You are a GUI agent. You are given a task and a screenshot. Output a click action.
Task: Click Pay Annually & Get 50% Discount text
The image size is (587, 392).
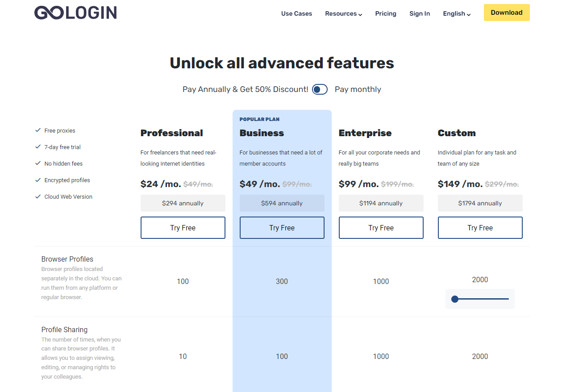pos(246,89)
